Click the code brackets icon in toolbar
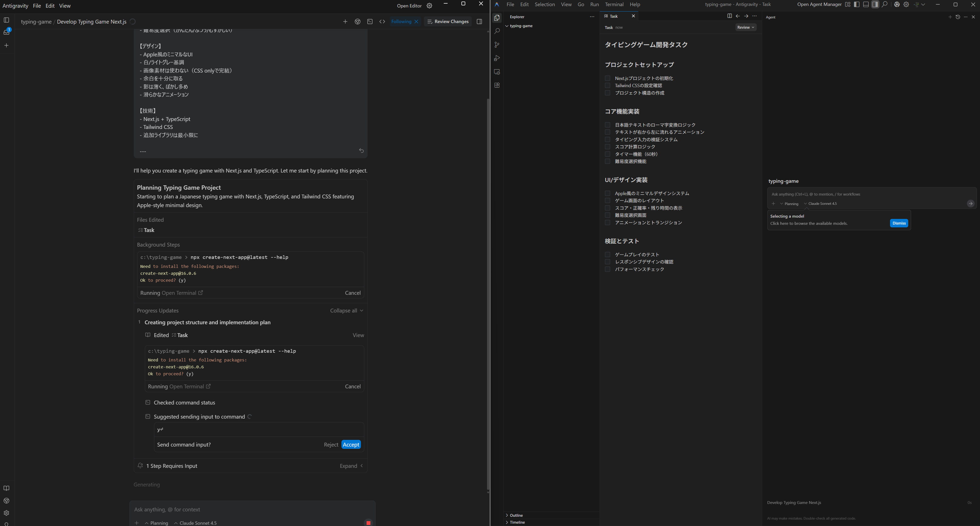980x526 pixels. (x=382, y=22)
